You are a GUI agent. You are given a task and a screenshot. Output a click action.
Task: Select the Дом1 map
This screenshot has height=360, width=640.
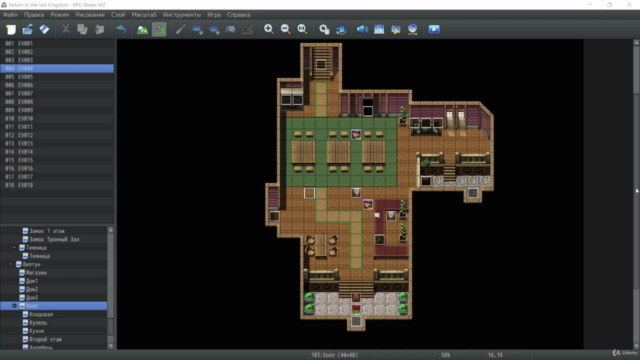pos(31,281)
